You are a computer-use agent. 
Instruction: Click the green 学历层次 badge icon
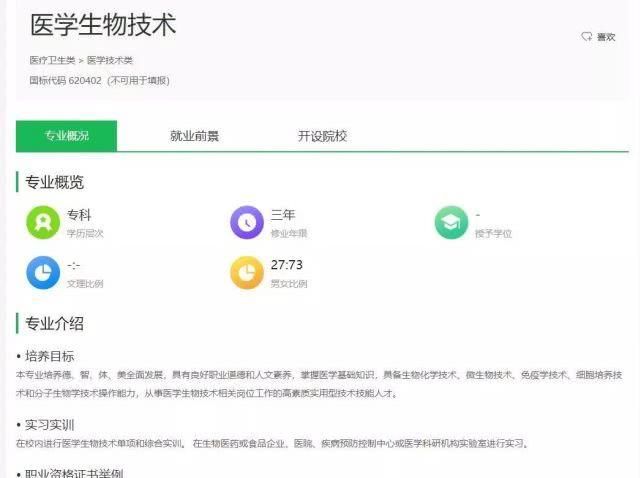tap(43, 222)
